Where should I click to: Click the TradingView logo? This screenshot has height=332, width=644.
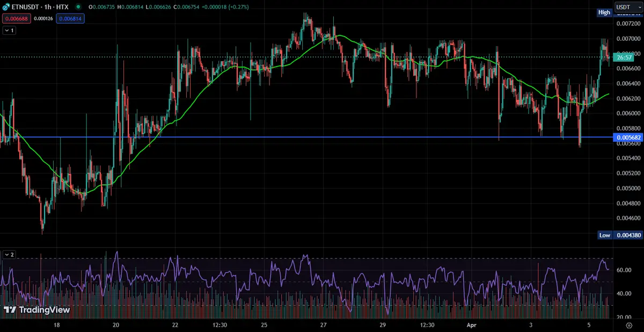[x=37, y=310]
